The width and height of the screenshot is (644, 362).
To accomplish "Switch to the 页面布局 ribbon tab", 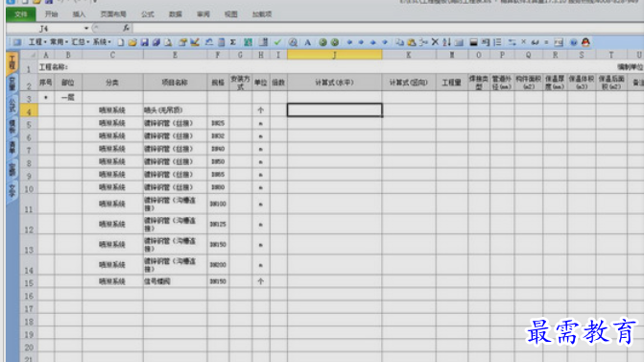I will point(113,14).
